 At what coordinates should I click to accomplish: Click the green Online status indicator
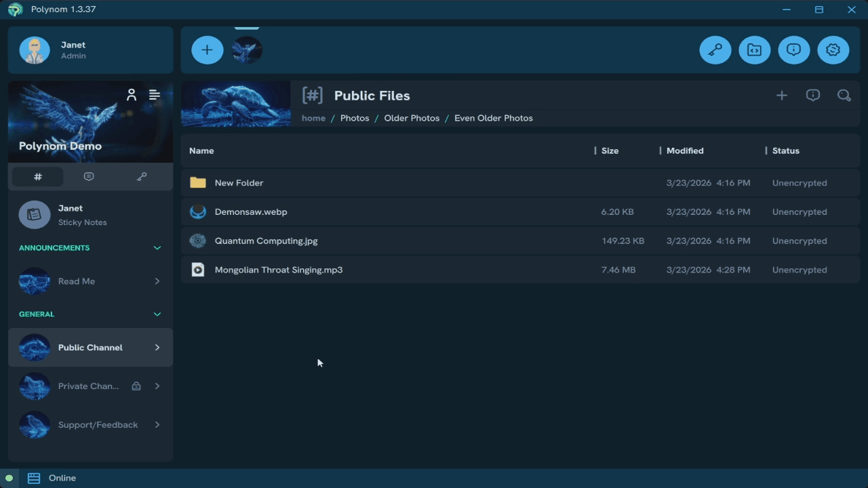[9, 478]
